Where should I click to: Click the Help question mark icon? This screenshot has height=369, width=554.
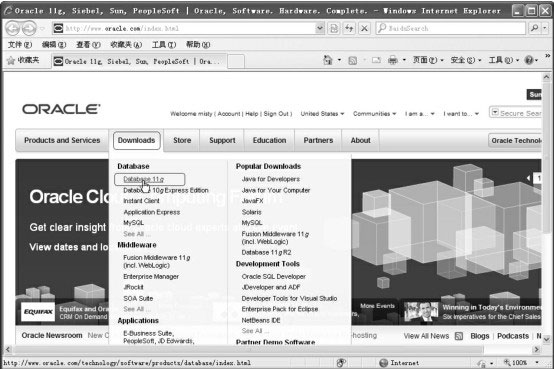tap(529, 60)
